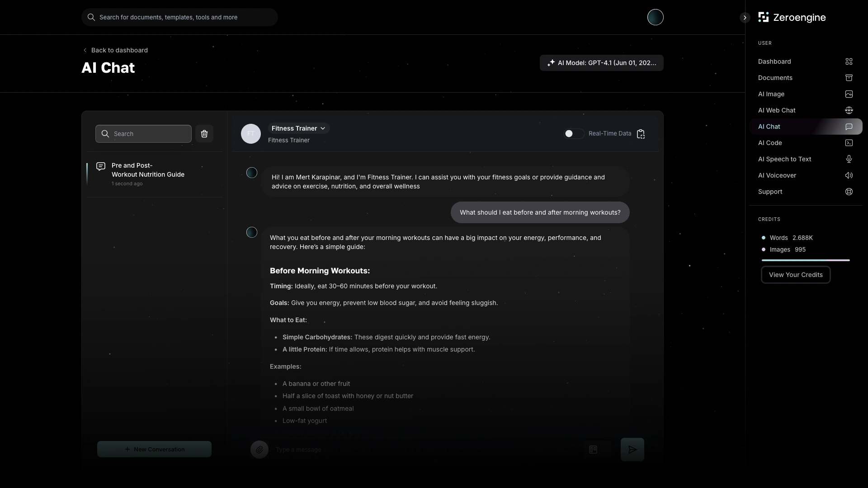The width and height of the screenshot is (868, 488).
Task: Open the Zeroengine Dashboard
Action: point(774,61)
